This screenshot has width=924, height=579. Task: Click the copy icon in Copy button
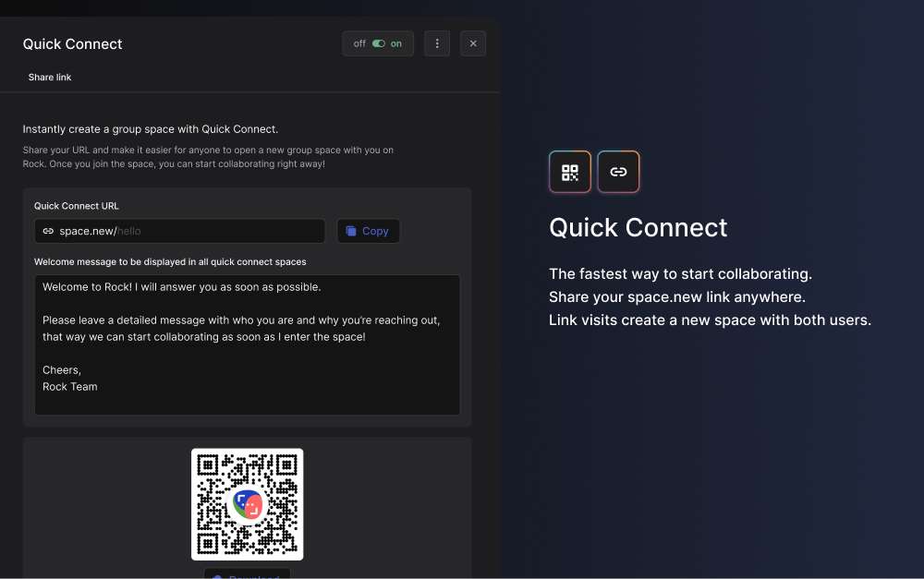(x=350, y=231)
